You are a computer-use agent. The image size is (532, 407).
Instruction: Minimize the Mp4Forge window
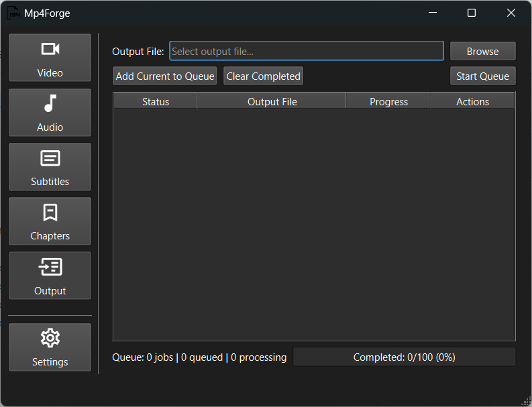(x=433, y=13)
